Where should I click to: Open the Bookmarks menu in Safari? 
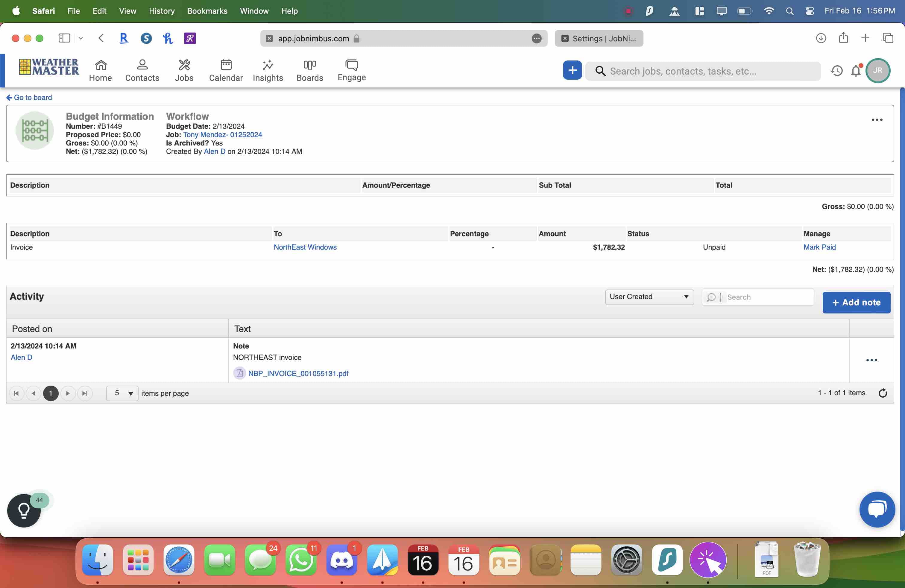207,11
